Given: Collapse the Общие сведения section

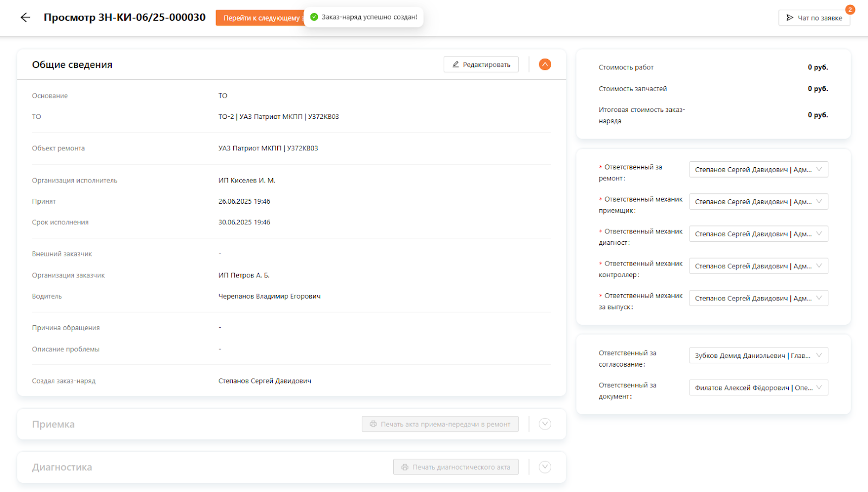Looking at the screenshot, I should (x=545, y=65).
